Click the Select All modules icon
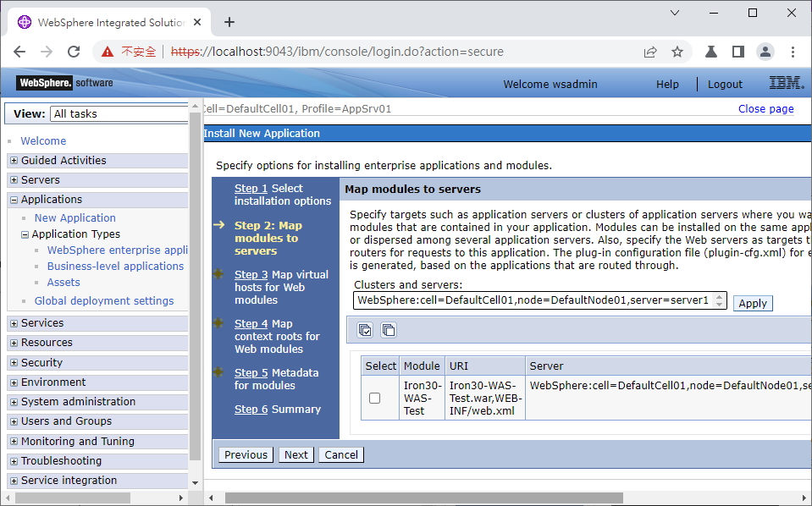812x506 pixels. (x=365, y=330)
